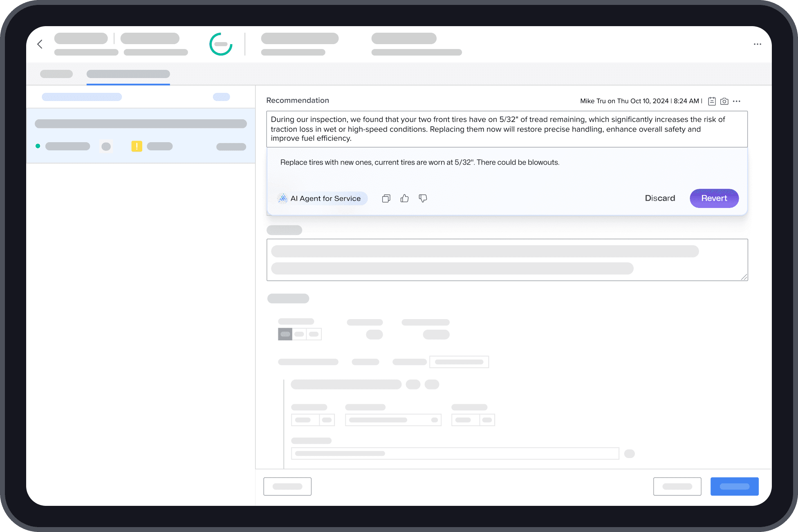Click the circular progress indicator in header

[x=221, y=44]
